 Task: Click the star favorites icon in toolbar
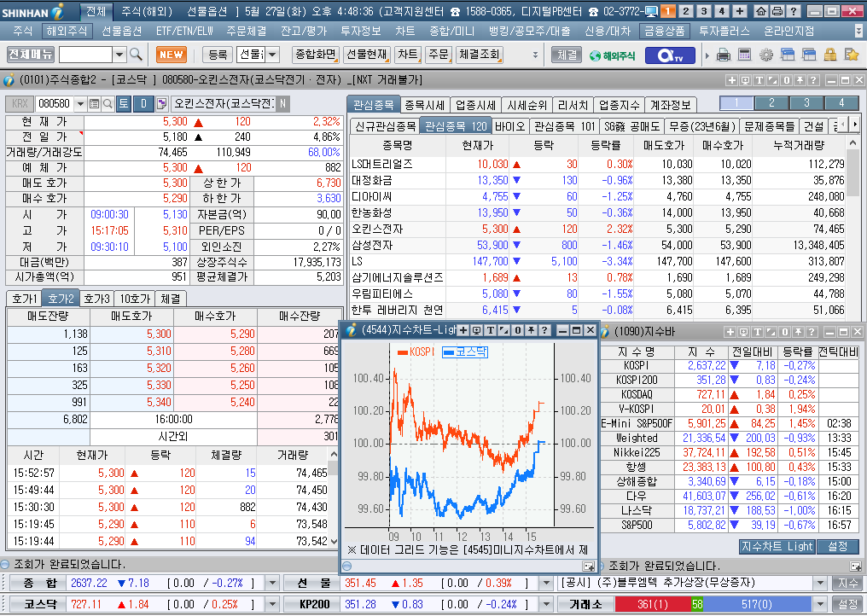coord(852,55)
